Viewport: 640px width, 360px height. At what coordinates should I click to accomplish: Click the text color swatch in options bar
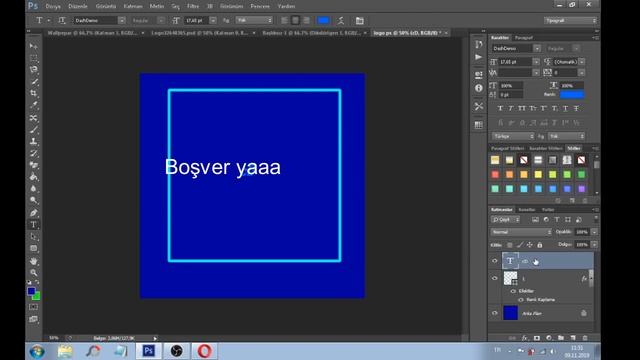(x=323, y=20)
